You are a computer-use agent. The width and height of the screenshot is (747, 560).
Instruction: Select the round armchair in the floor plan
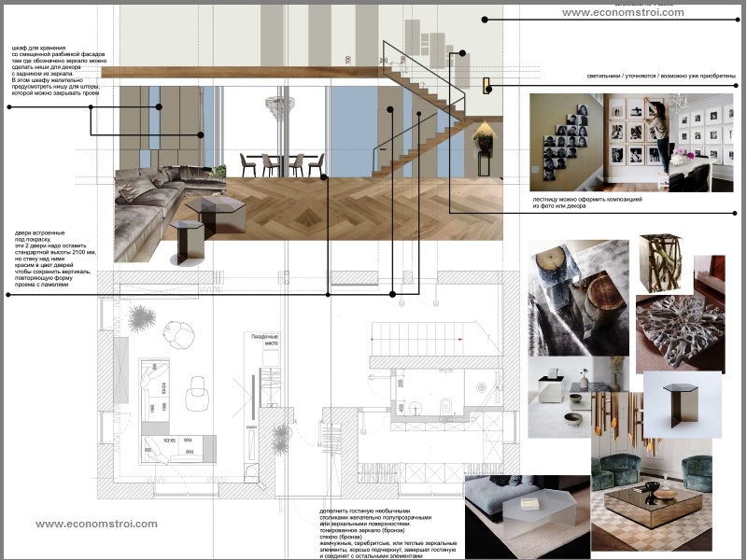tap(179, 334)
